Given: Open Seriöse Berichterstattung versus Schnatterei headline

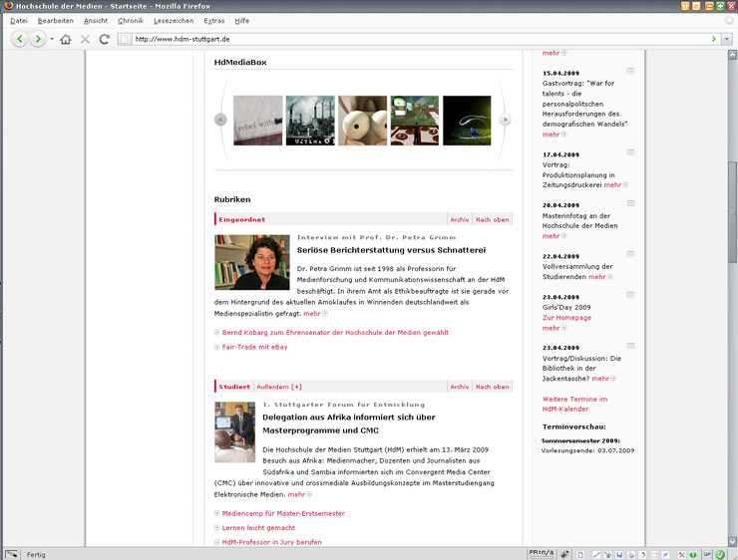Looking at the screenshot, I should click(x=391, y=250).
